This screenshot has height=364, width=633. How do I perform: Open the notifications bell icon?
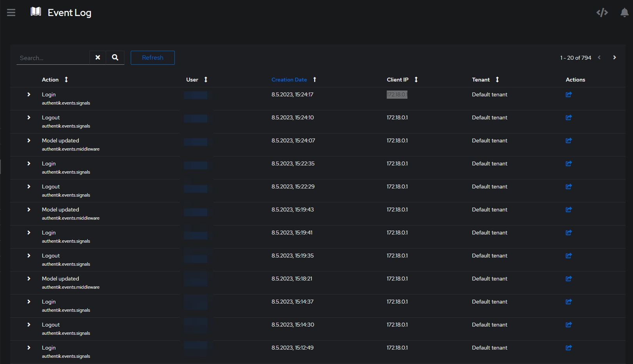click(x=623, y=12)
